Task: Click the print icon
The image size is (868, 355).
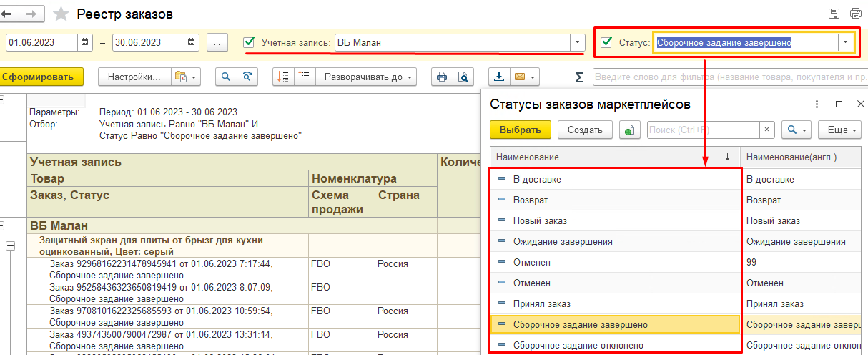Action: pyautogui.click(x=442, y=77)
